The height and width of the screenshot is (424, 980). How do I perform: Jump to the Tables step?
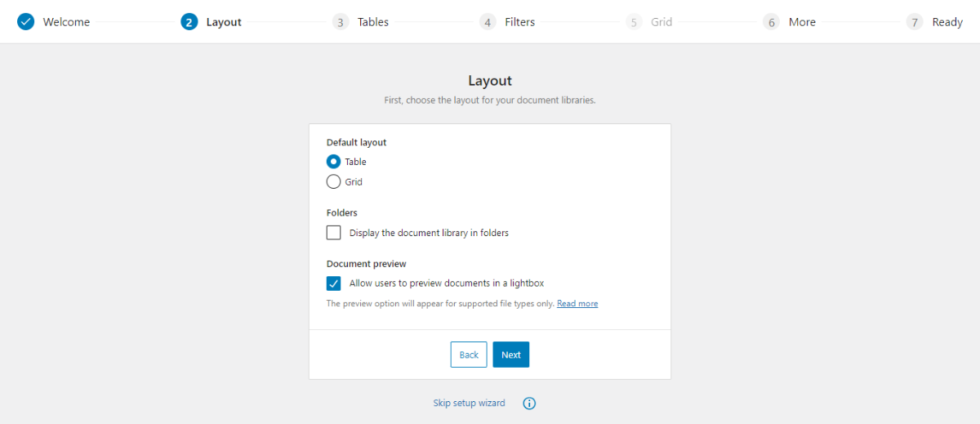[x=361, y=22]
